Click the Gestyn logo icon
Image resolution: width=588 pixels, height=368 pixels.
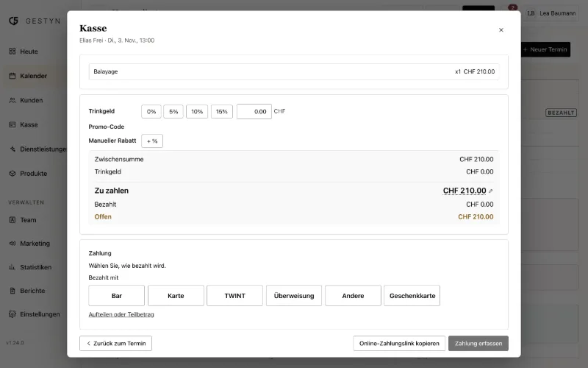coord(13,21)
